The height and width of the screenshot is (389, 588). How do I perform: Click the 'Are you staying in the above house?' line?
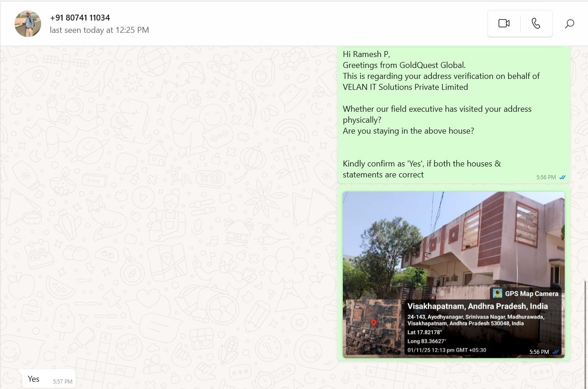click(409, 131)
